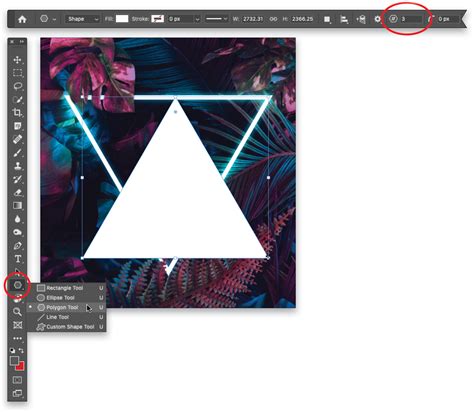Select the Clone Stamp tool

click(17, 166)
